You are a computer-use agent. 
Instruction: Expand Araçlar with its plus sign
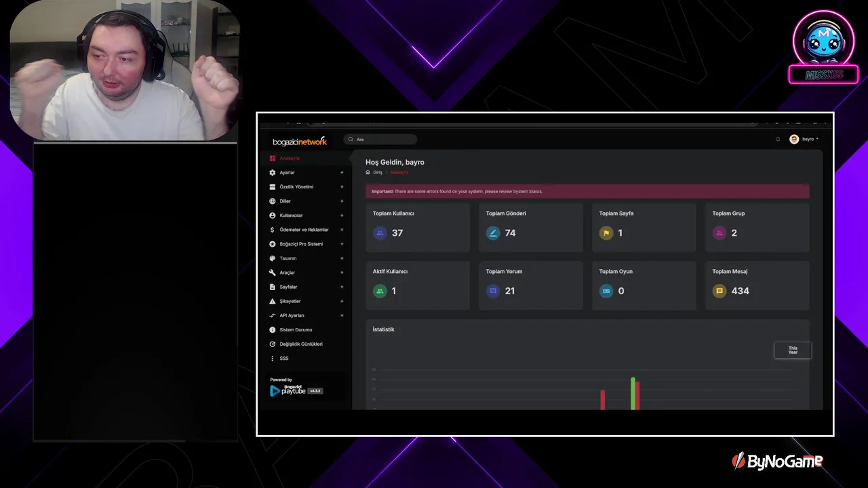click(x=342, y=272)
